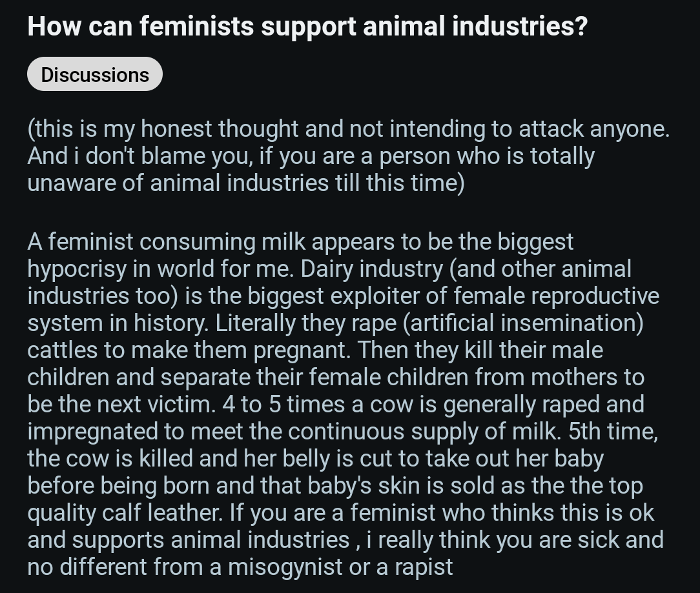Click the Discussions flair tag
Viewport: 700px width, 593px height.
(95, 74)
